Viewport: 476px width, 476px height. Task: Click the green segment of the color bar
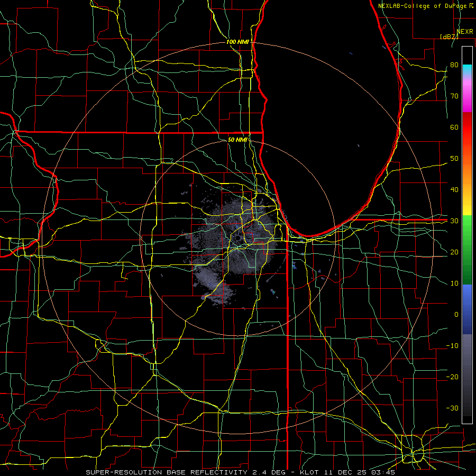pyautogui.click(x=467, y=250)
